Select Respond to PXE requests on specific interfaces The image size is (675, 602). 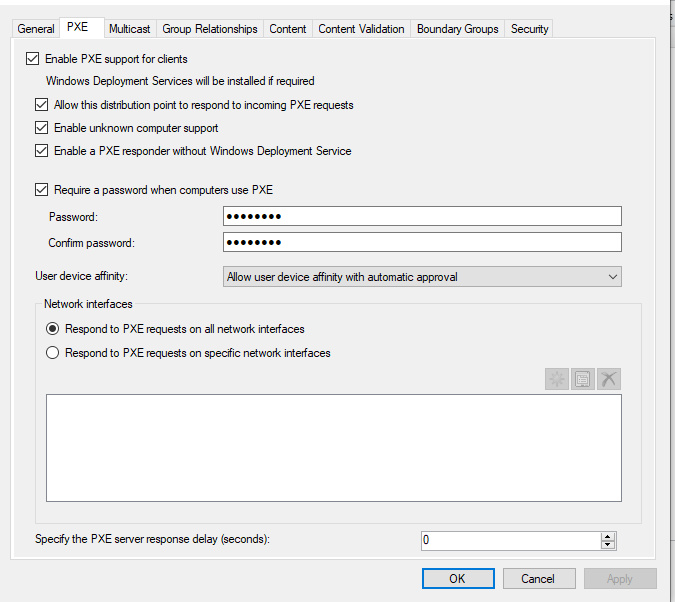(x=53, y=353)
